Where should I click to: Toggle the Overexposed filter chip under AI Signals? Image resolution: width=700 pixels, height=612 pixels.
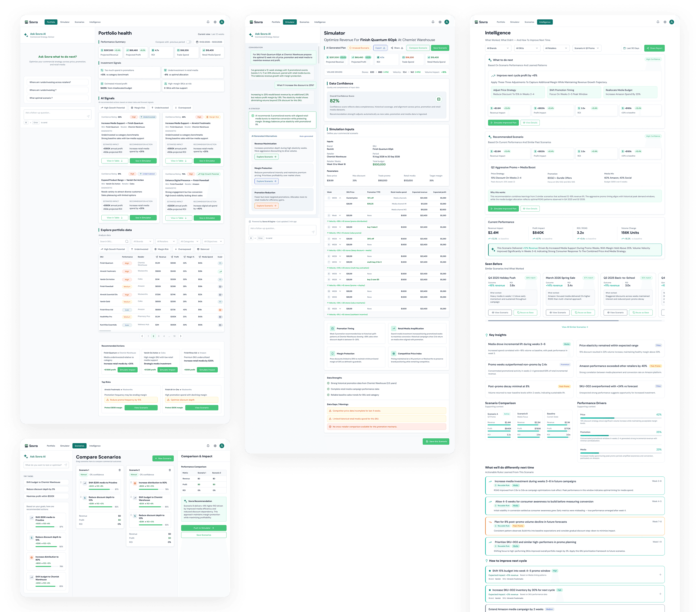click(x=183, y=108)
